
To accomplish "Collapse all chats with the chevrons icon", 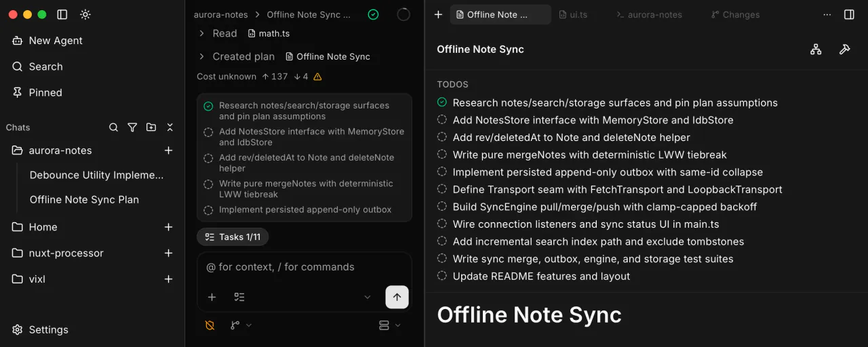I will [170, 127].
